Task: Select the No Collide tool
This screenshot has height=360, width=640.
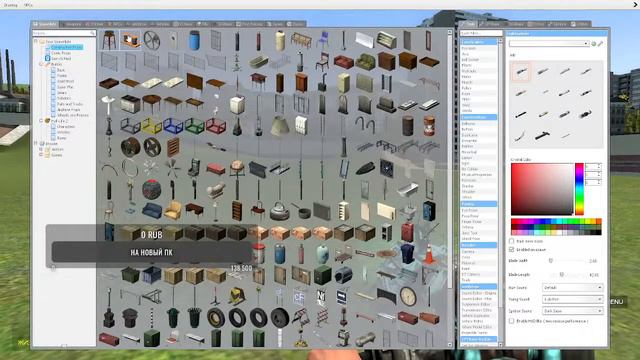Action: coord(469,169)
